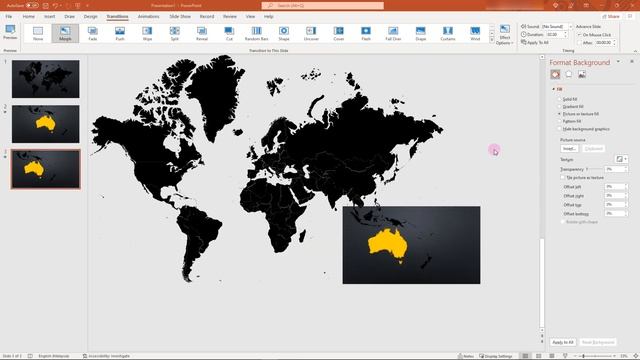Image resolution: width=640 pixels, height=360 pixels.
Task: Apply the Wind transition
Action: pos(475,33)
